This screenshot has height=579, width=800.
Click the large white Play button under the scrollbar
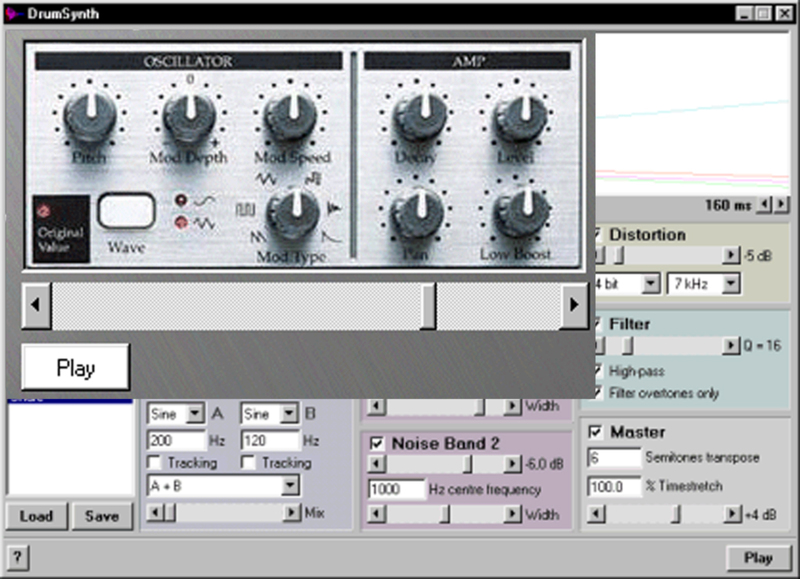tap(76, 367)
